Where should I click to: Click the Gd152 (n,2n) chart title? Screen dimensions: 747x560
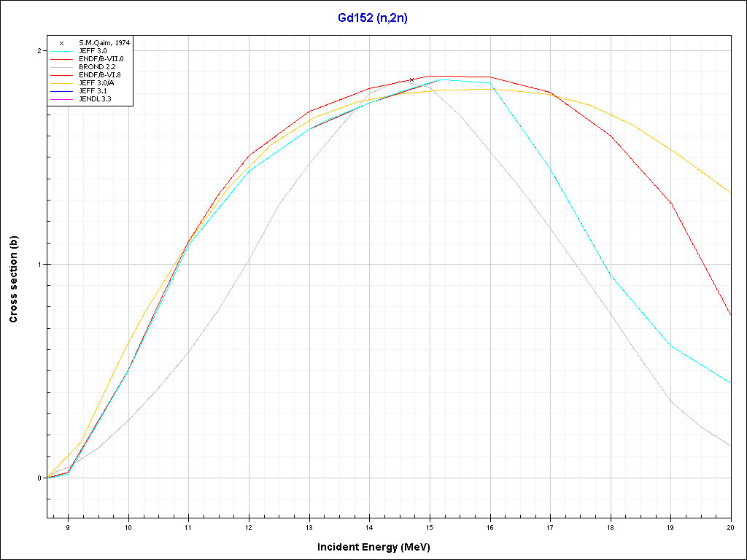372,18
